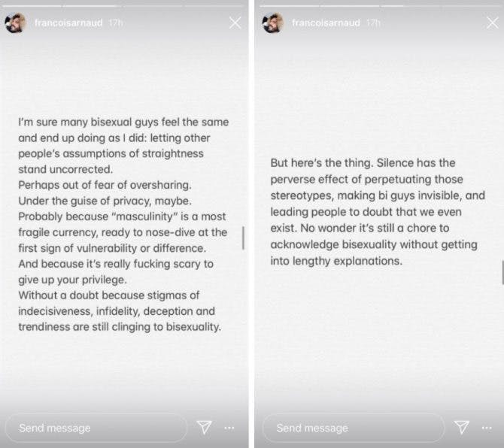Close the story starting "I'm sure many bisexual guys"

click(235, 23)
